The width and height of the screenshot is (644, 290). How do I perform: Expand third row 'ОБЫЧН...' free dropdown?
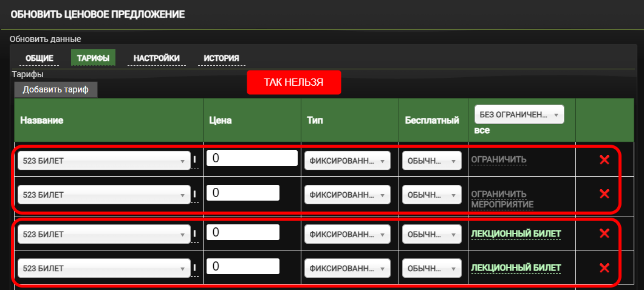pos(431,234)
